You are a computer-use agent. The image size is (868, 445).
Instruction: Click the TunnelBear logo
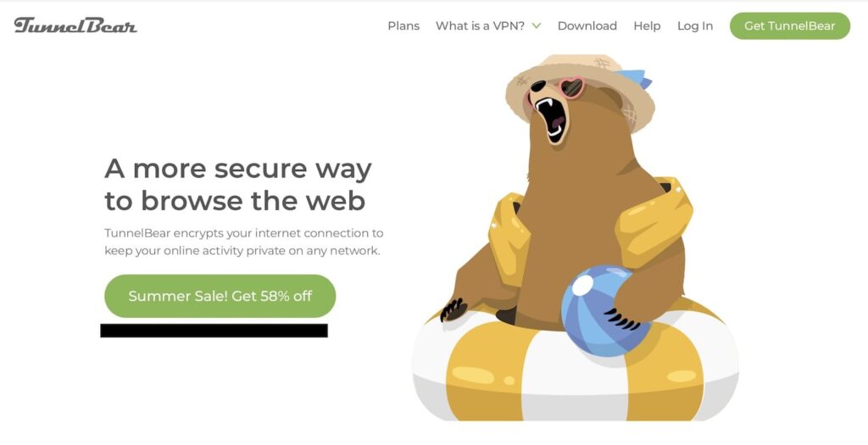[75, 25]
